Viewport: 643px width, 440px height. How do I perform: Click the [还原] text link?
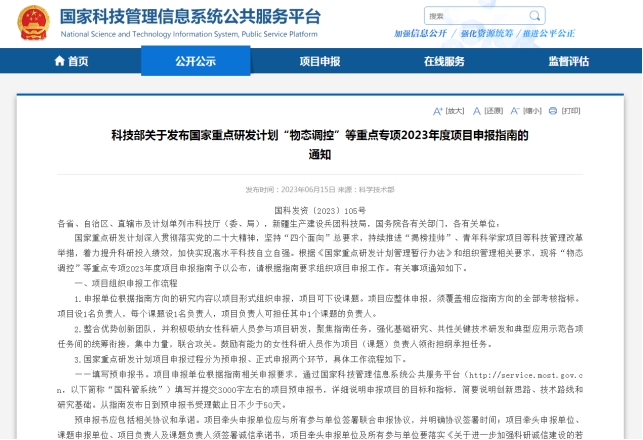pos(493,110)
